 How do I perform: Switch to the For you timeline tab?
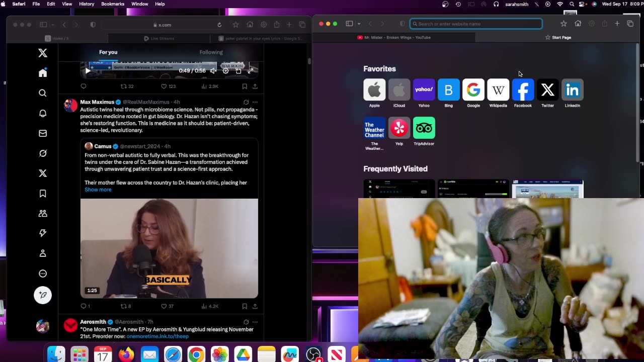[108, 52]
